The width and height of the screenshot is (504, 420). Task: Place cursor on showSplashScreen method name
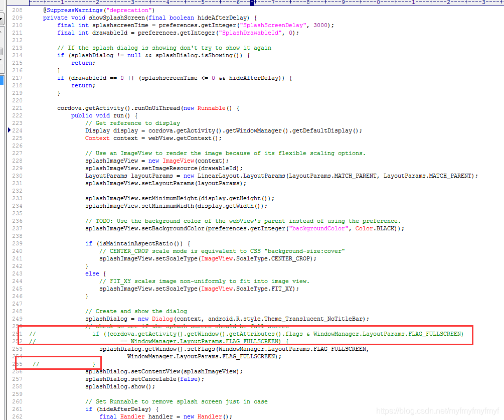click(117, 18)
